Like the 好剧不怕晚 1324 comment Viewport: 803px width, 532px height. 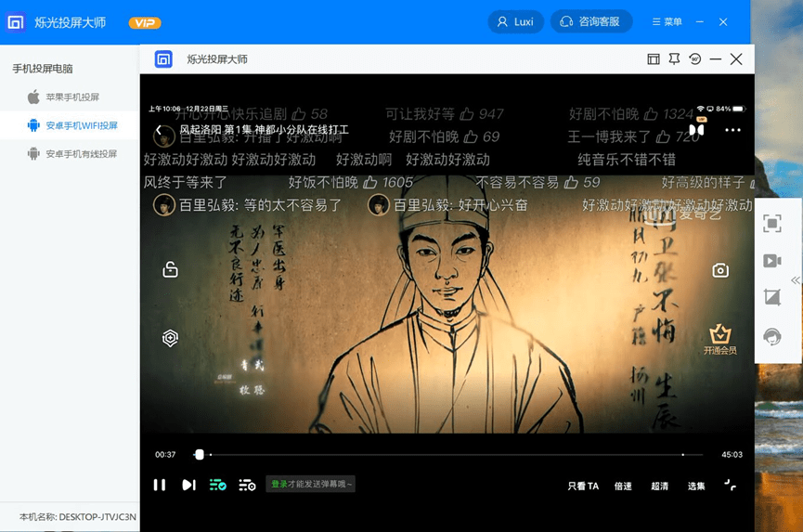651,113
